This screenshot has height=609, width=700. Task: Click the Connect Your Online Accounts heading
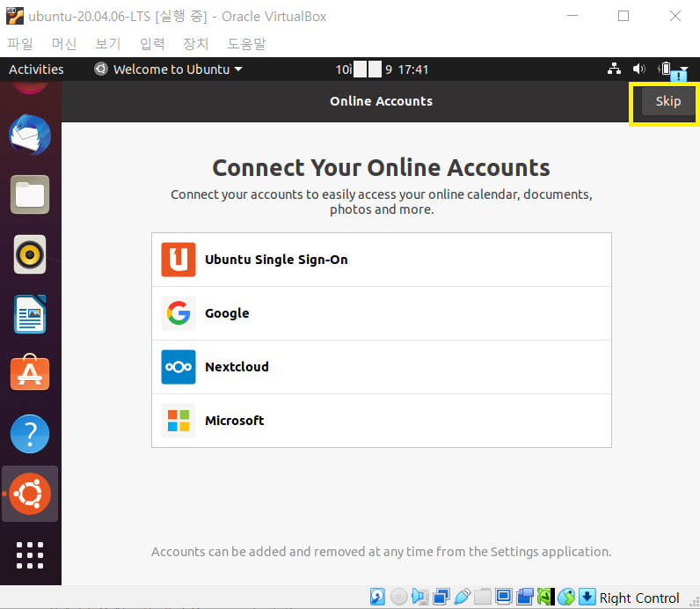point(382,168)
